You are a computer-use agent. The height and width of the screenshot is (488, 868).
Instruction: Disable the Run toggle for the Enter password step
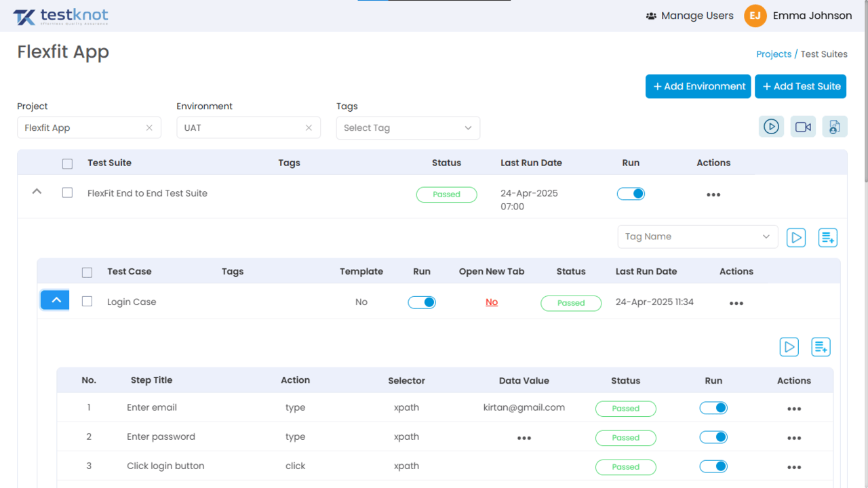[x=713, y=437]
